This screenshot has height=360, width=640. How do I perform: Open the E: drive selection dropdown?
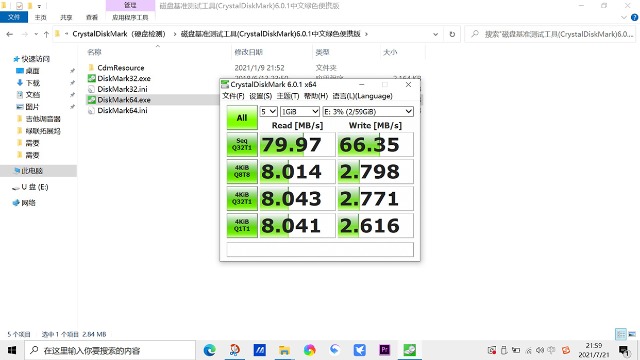(x=368, y=111)
